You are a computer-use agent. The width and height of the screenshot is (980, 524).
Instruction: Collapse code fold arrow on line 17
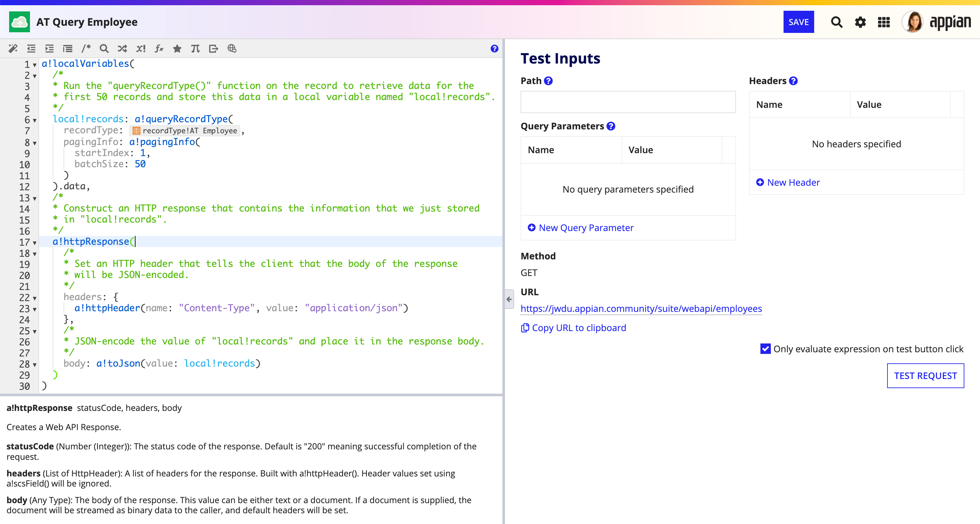click(x=35, y=243)
